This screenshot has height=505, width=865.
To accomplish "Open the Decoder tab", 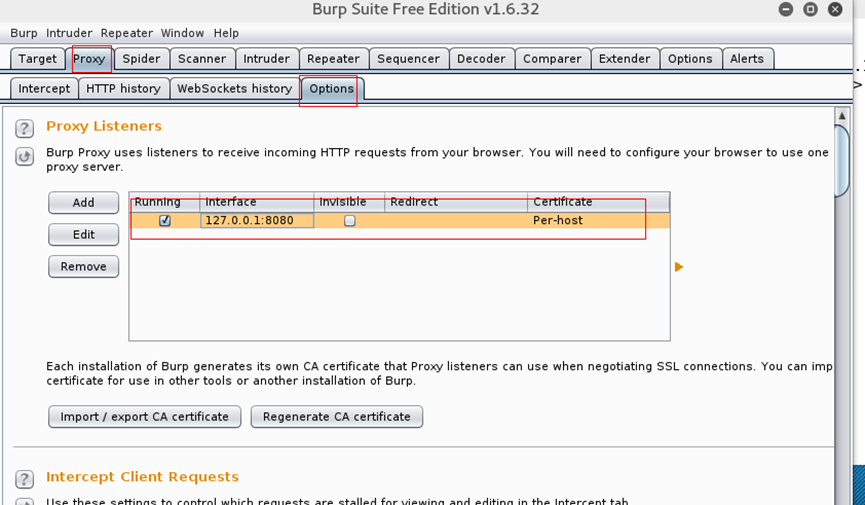I will click(x=481, y=59).
